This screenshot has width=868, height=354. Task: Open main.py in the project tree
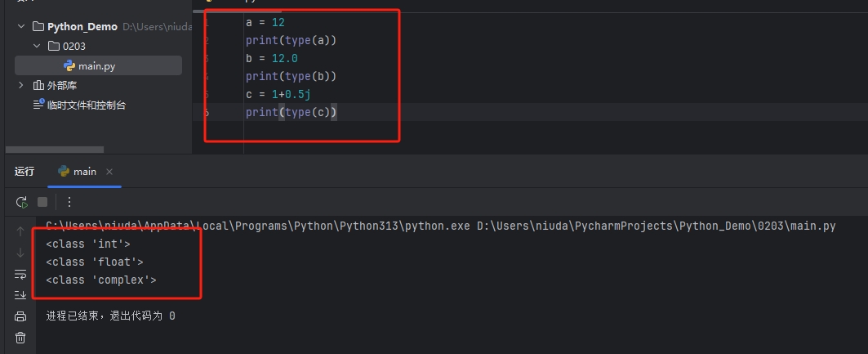pyautogui.click(x=96, y=66)
